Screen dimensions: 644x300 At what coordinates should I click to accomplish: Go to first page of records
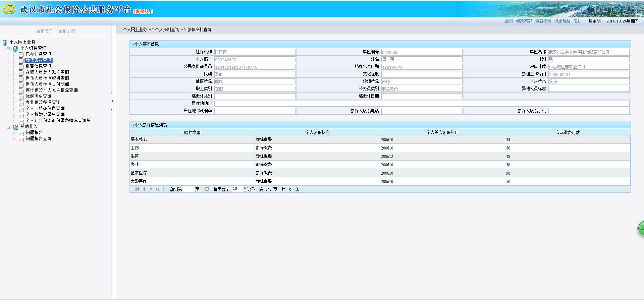tap(137, 189)
